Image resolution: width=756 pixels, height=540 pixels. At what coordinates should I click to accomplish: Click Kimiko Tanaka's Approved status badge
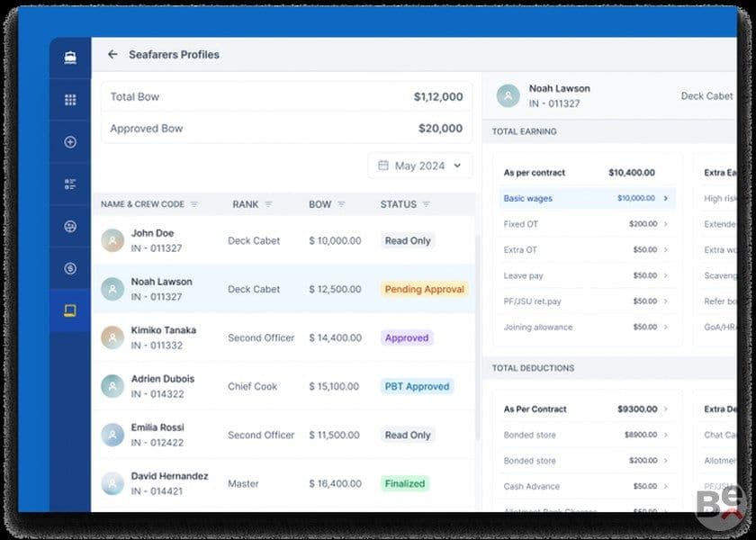coord(407,338)
